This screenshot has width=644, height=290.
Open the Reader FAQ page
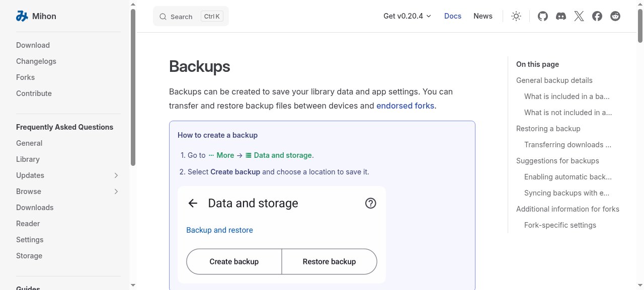click(x=28, y=224)
